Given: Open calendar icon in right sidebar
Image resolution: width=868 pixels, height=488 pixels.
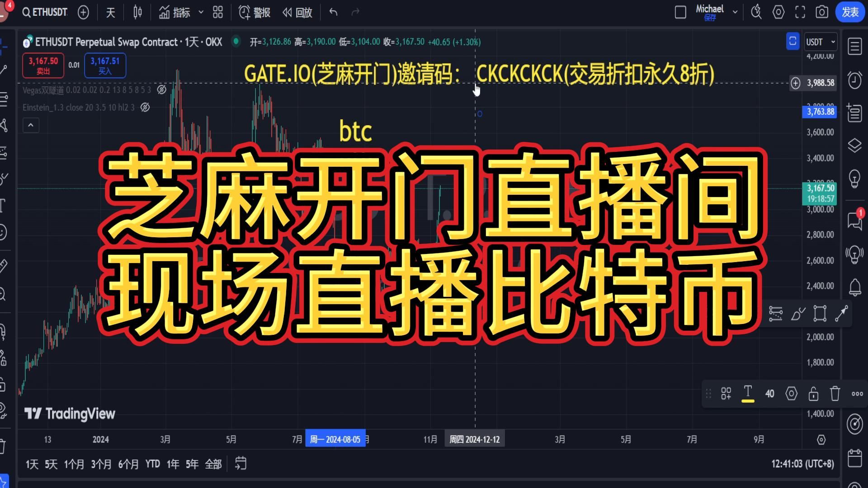Looking at the screenshot, I should click(x=854, y=458).
